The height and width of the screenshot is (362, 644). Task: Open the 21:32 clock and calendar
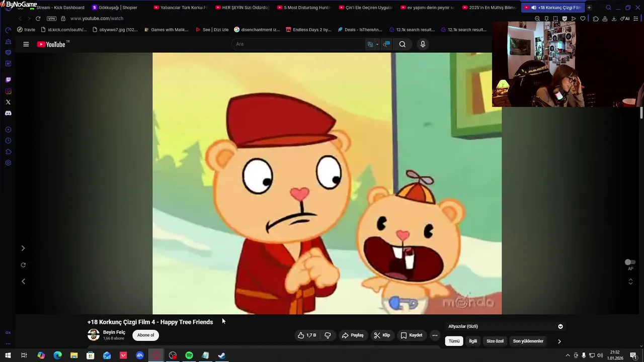pyautogui.click(x=615, y=355)
